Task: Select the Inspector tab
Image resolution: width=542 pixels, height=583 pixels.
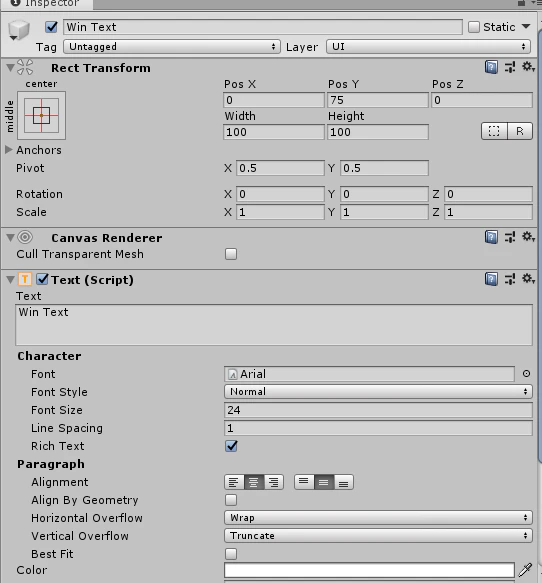Action: (46, 4)
